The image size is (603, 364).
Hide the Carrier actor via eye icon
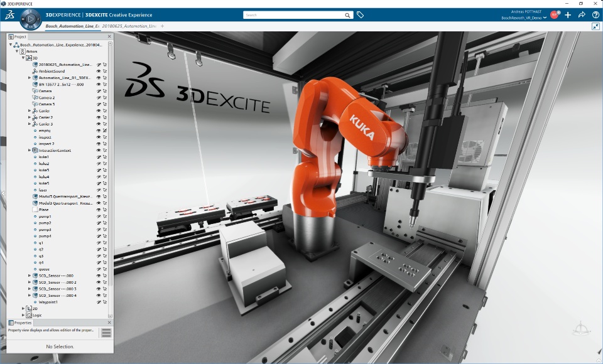tap(99, 110)
